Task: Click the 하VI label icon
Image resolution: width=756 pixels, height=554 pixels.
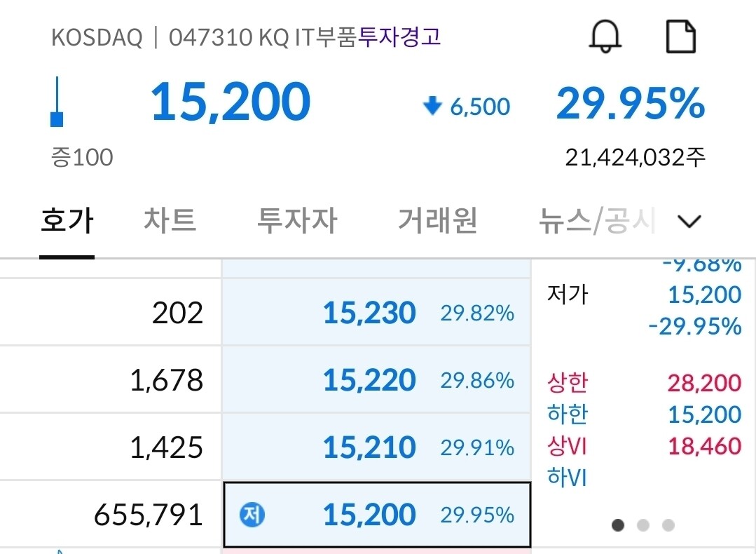Action: coord(568,478)
